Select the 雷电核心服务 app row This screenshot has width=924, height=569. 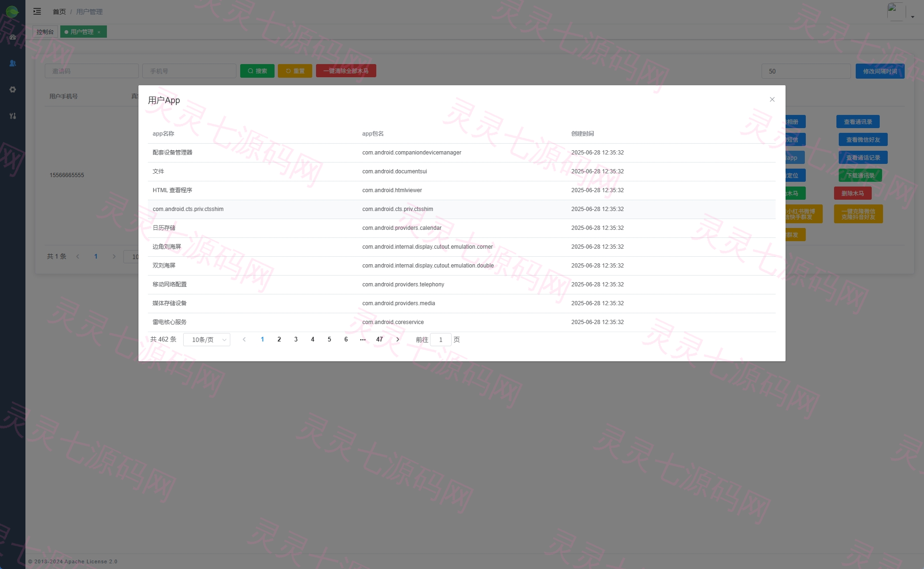tap(462, 322)
